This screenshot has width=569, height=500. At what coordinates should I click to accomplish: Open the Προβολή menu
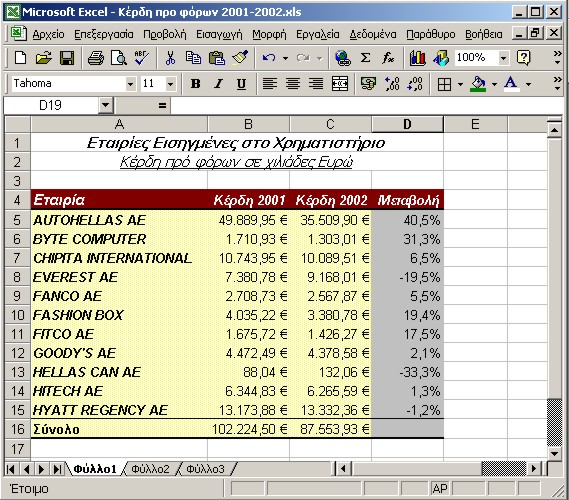coord(165,34)
